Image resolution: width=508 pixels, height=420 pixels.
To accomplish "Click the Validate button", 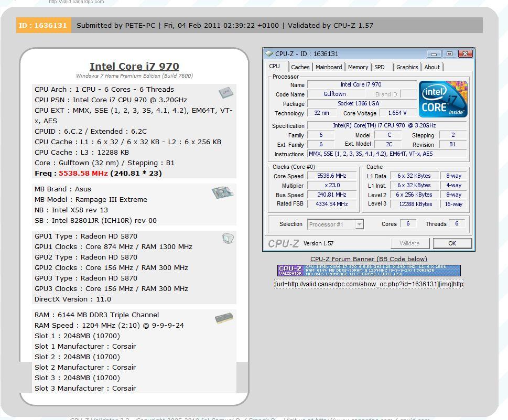I will tap(410, 243).
